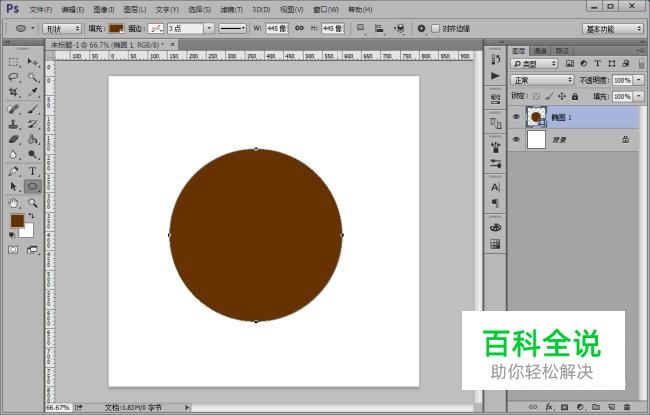Toggle lock transparent pixels
The height and width of the screenshot is (415, 650).
click(x=536, y=96)
